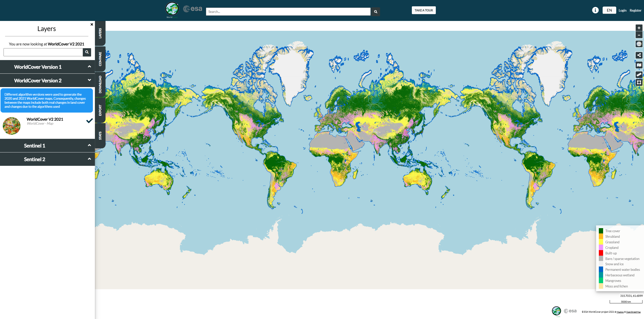Activate the ruler measure tool
Image resolution: width=644 pixels, height=319 pixels.
(639, 74)
